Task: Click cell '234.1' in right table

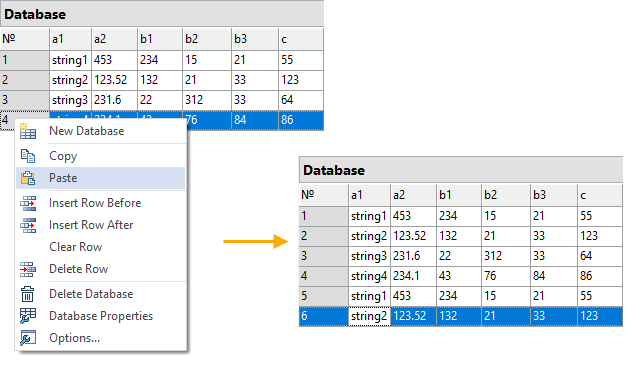Action: point(414,276)
